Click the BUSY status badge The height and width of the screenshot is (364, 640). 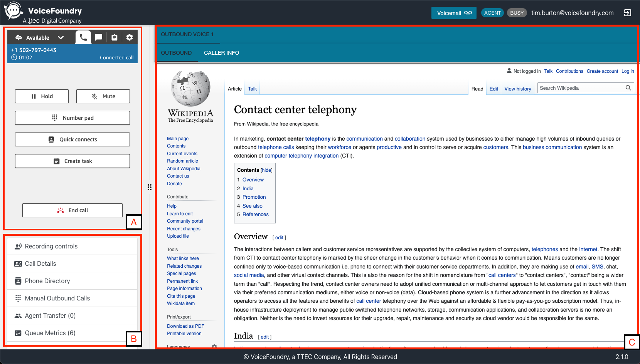(x=517, y=13)
